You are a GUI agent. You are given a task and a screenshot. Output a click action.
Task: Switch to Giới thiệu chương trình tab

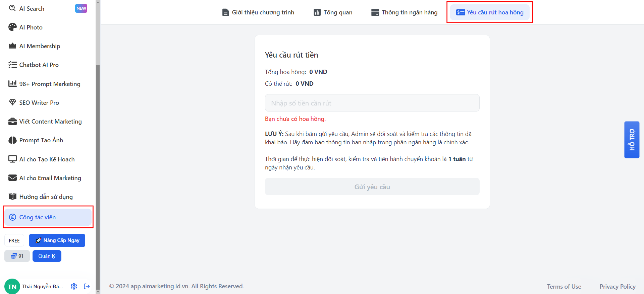click(258, 12)
